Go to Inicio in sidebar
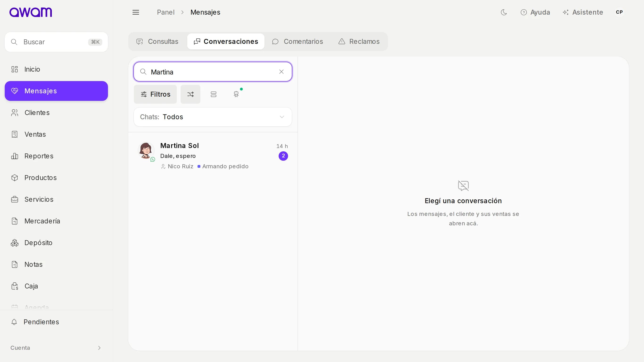Viewport: 644px width, 362px height. (x=56, y=69)
